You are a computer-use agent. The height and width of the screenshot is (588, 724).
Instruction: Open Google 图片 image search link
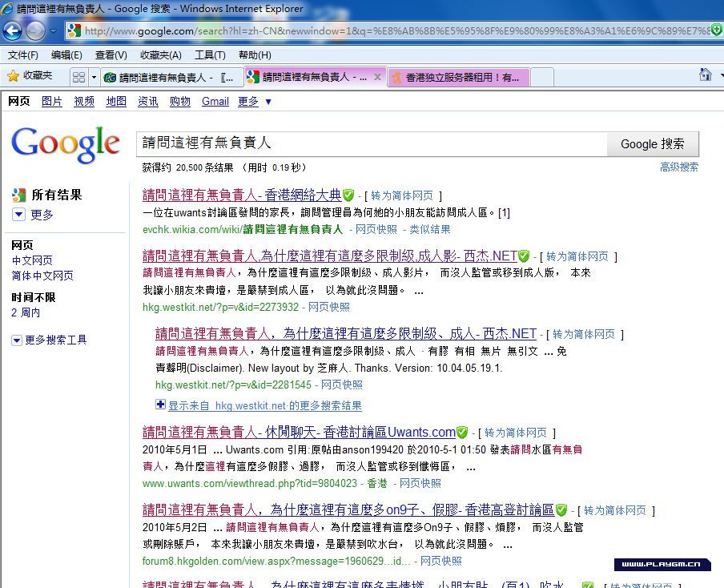(52, 101)
